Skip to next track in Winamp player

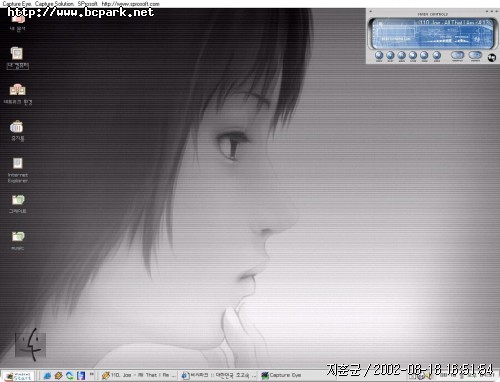[x=424, y=55]
